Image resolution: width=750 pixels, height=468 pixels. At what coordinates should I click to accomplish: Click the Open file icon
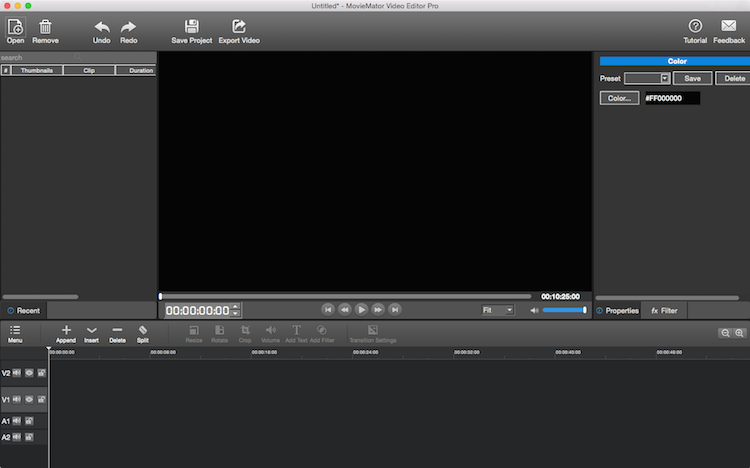tap(15, 27)
